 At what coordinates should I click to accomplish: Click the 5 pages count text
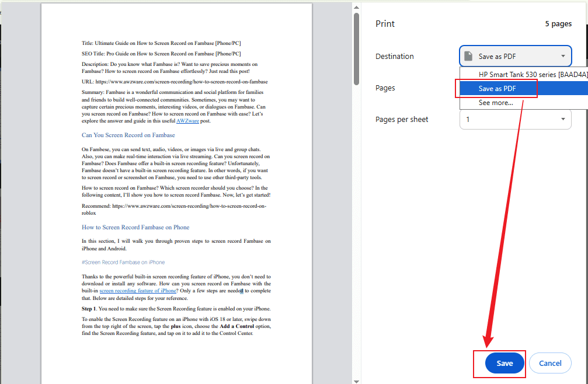[x=558, y=24]
